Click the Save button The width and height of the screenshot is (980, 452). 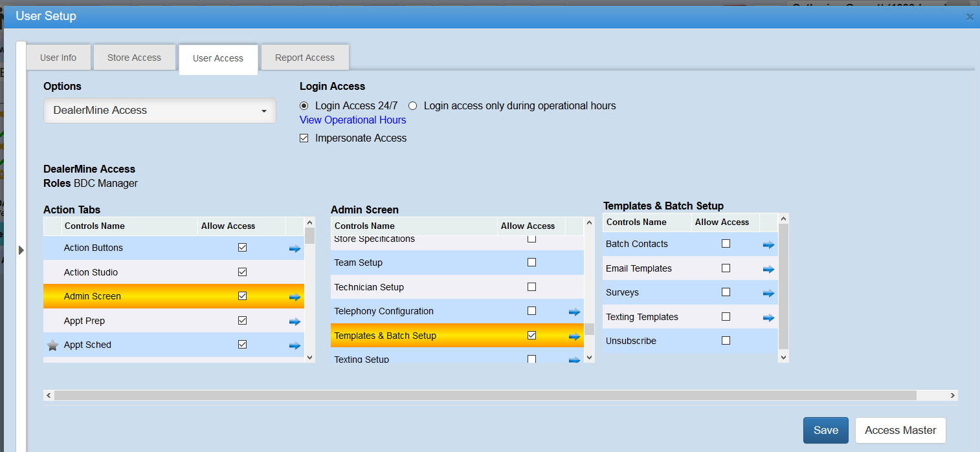coord(825,430)
